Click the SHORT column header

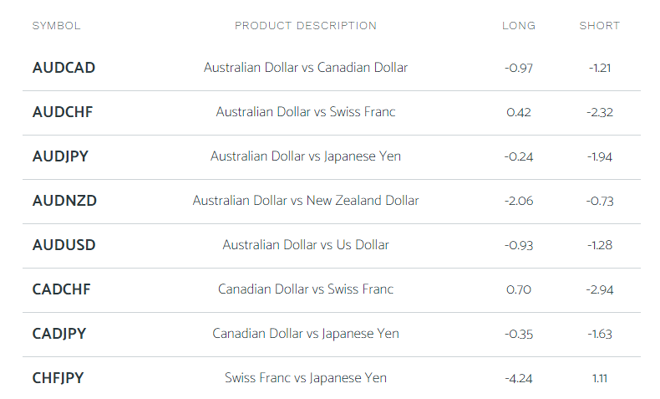(599, 26)
